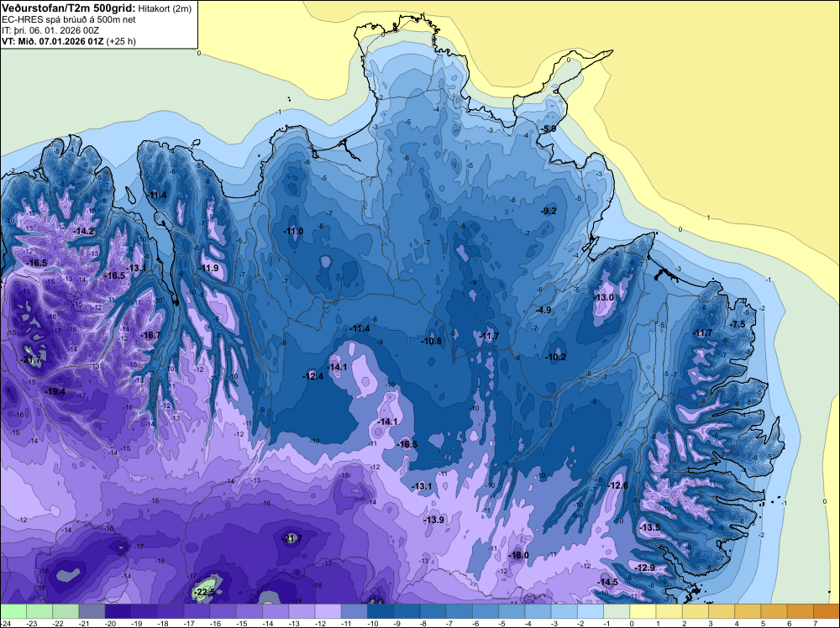
Task: Select the line EC-HRES spá brúuð á 500m net
Action: pyautogui.click(x=69, y=19)
